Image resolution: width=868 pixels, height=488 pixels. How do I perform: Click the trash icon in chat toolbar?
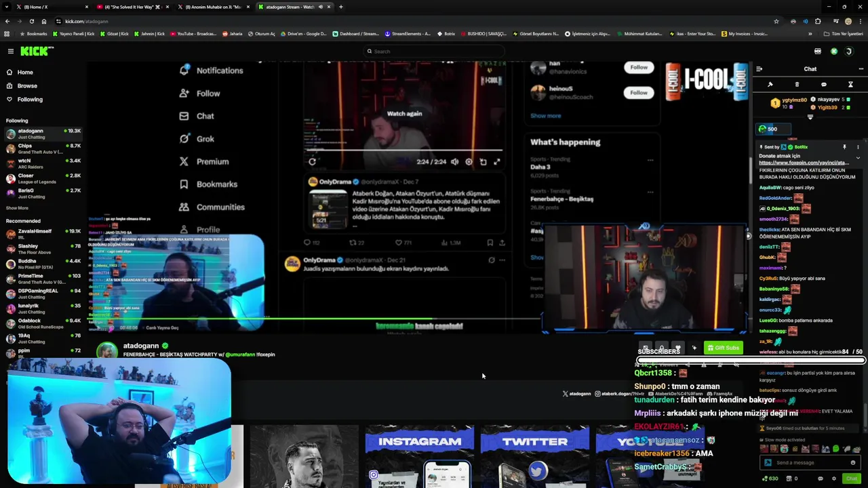click(x=797, y=85)
